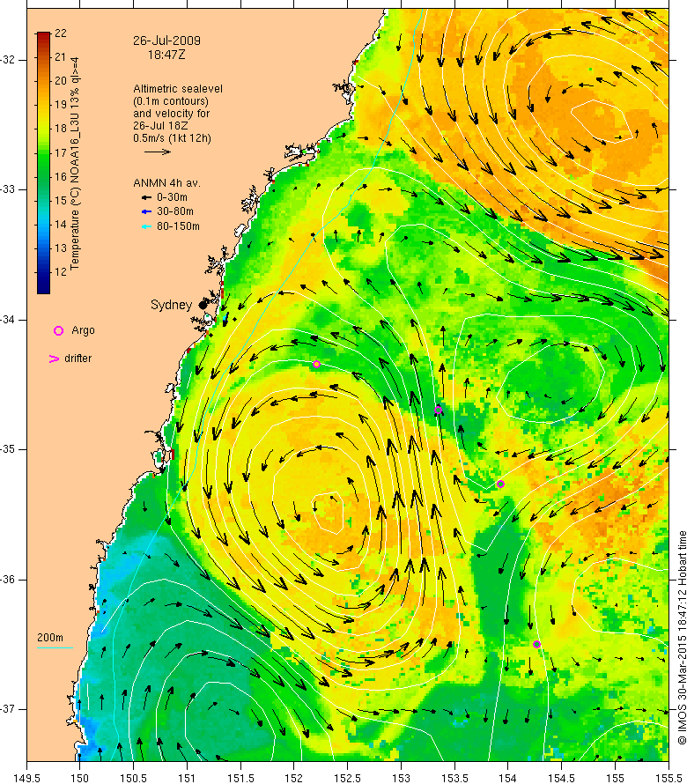Viewport: 687px width, 784px height.
Task: Click the "Sydney" city label
Action: [x=171, y=305]
